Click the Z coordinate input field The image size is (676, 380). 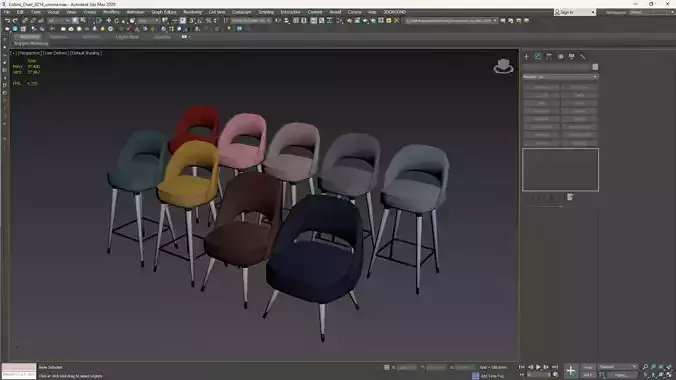coord(465,367)
